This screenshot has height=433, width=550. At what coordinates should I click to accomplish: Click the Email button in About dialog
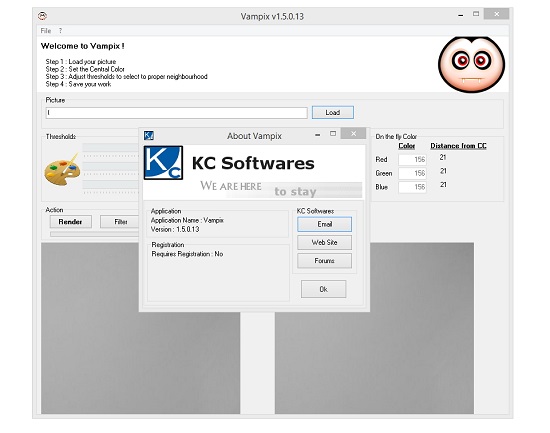click(x=324, y=224)
